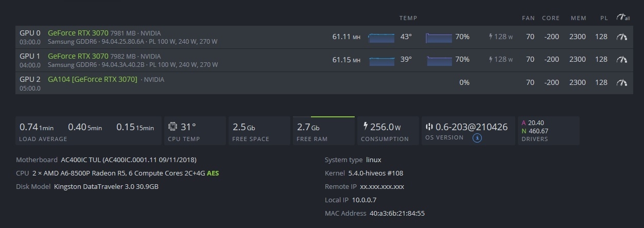Click the GPU 1 power bolt icon
Viewport: 644px width, 228px height.
(491, 60)
